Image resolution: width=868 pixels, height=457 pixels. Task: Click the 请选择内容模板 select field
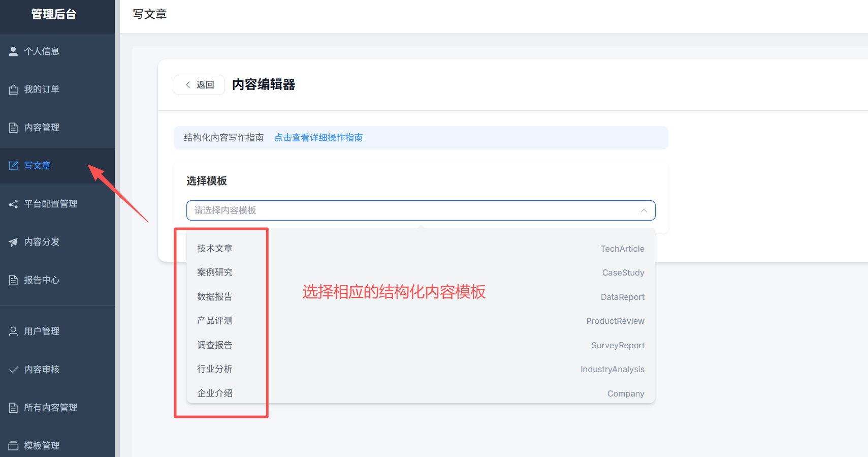pos(421,210)
